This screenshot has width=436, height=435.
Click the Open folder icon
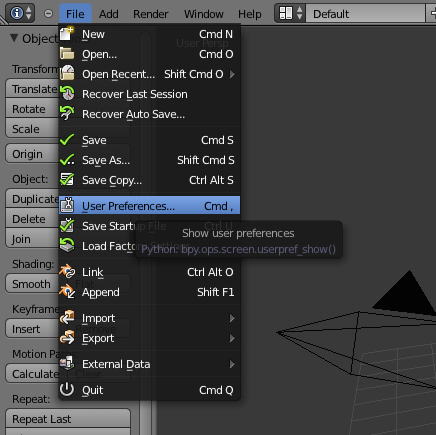click(x=67, y=54)
